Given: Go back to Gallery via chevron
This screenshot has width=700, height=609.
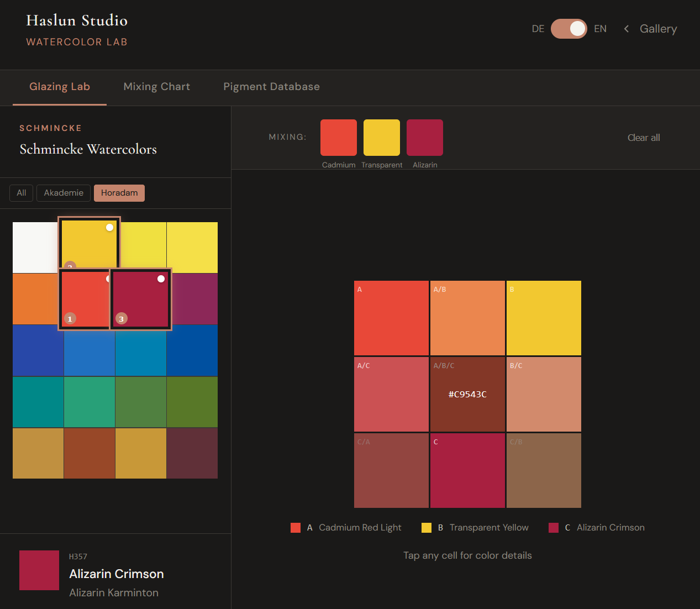Looking at the screenshot, I should (x=627, y=29).
